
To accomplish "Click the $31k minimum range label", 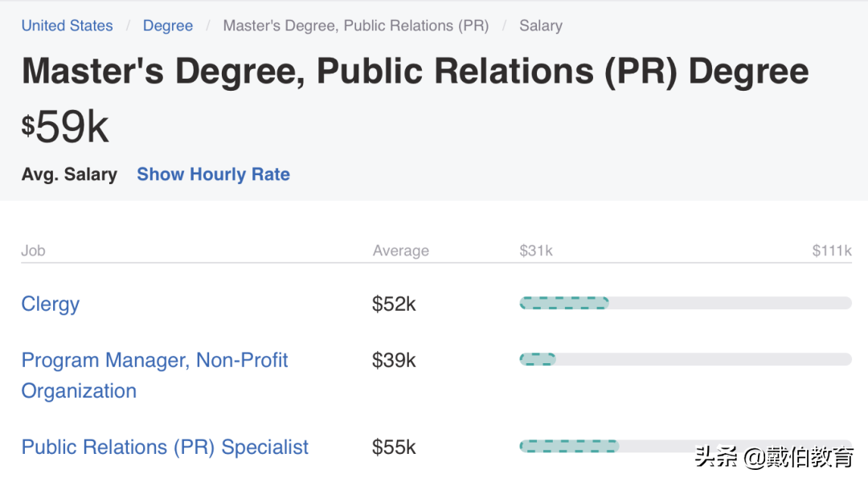I will coord(536,251).
